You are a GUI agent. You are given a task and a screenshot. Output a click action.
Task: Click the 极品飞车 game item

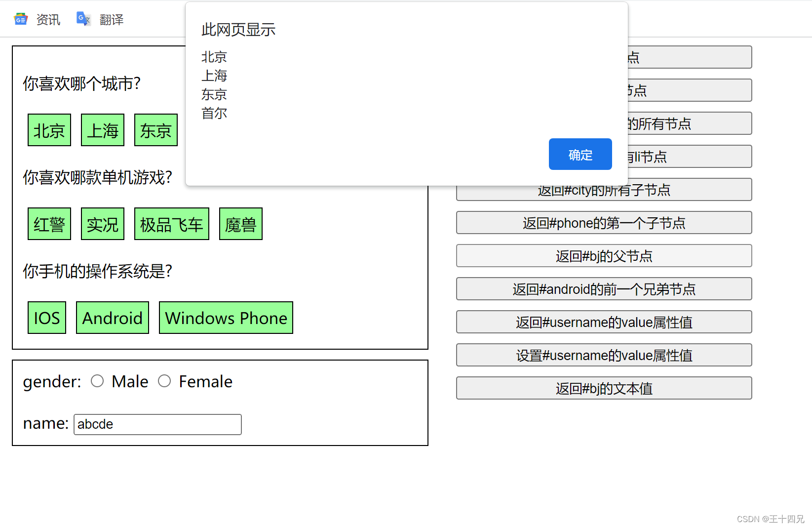(172, 224)
